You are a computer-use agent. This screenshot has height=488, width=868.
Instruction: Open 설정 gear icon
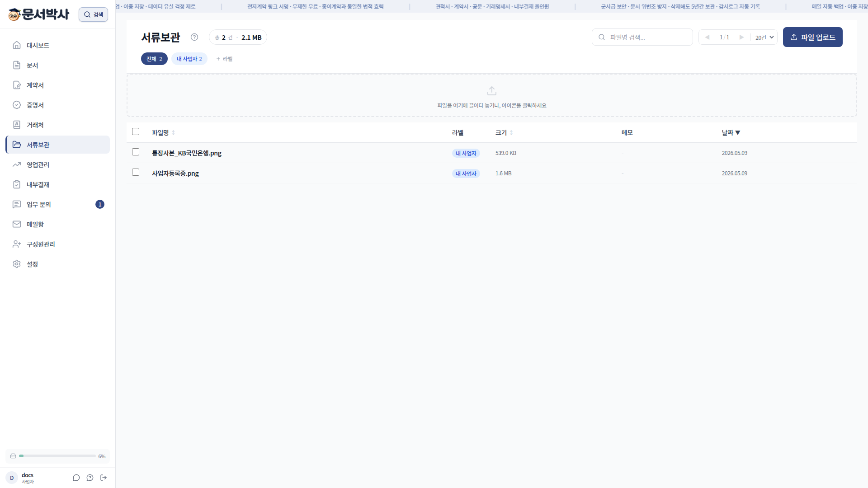pyautogui.click(x=17, y=264)
